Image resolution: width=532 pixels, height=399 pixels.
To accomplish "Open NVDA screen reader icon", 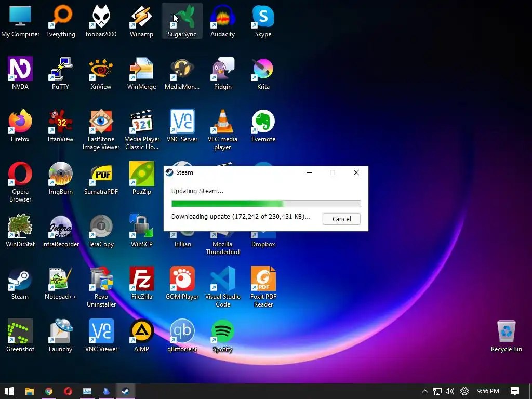I will [x=20, y=73].
